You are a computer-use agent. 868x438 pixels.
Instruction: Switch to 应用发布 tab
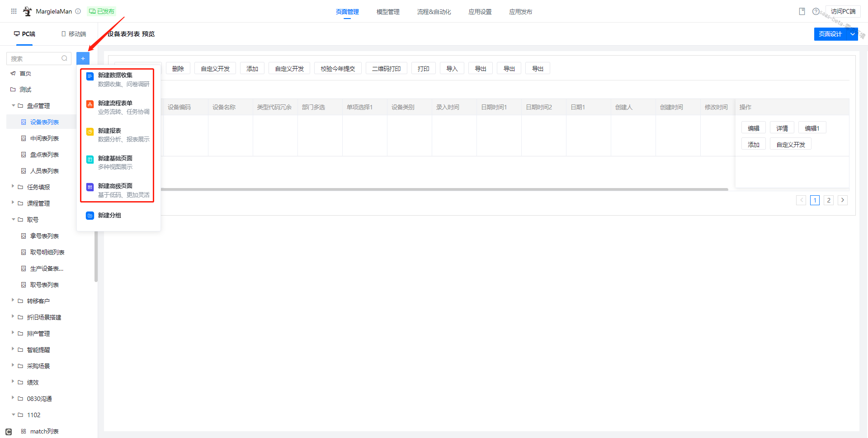click(521, 12)
